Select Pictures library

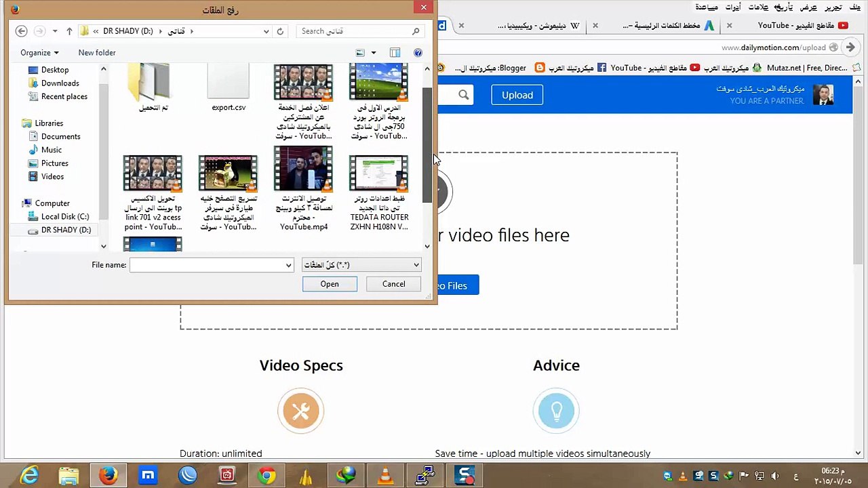pyautogui.click(x=48, y=163)
